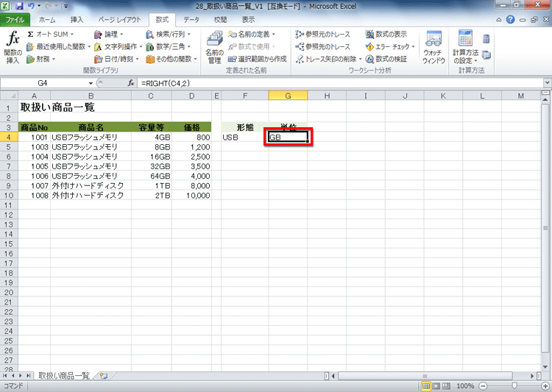Minimize the ribbon with the caret icon
Viewport: 552px width, 392px height.
click(x=499, y=20)
